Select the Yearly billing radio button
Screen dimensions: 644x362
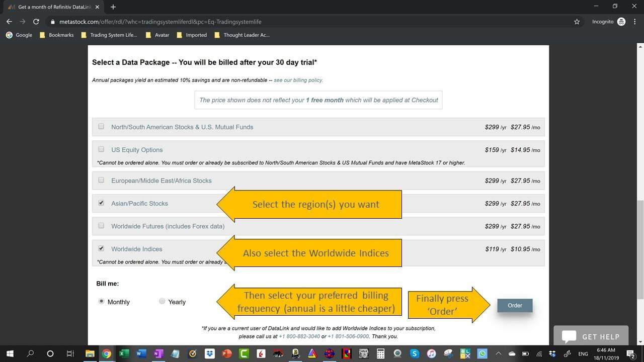tap(162, 301)
